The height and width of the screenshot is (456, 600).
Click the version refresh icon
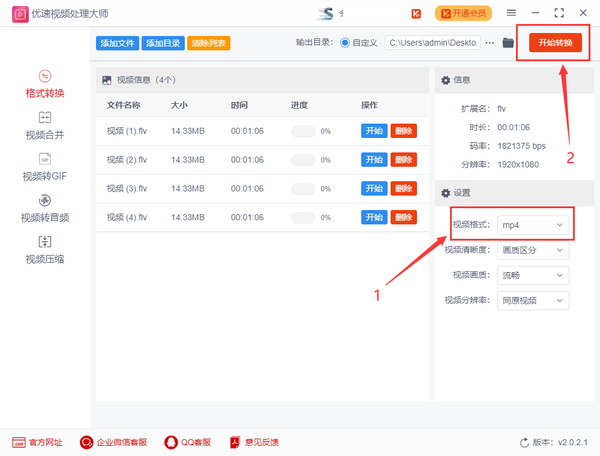click(524, 443)
